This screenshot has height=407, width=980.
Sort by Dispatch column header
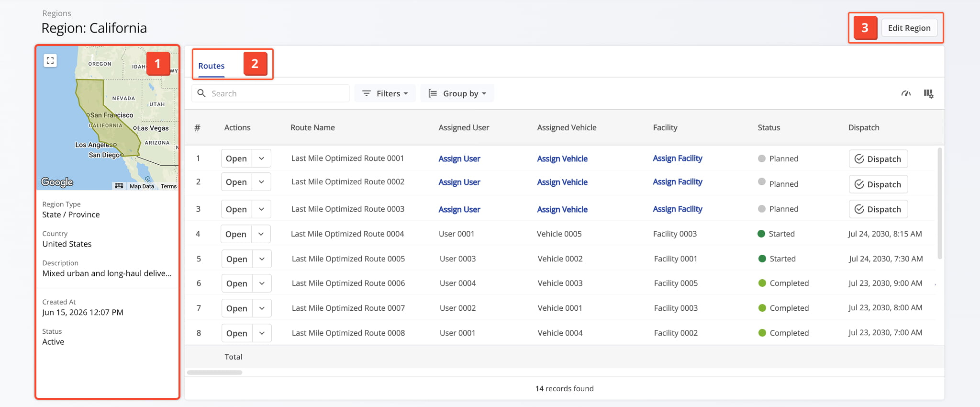864,127
